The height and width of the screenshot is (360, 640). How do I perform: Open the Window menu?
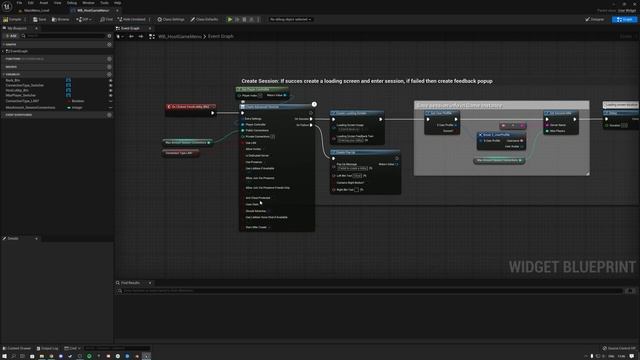(x=88, y=3)
